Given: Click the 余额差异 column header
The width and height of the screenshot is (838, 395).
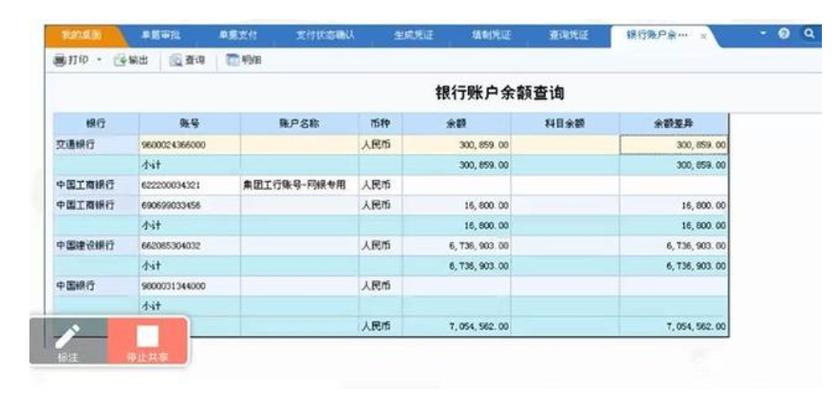Looking at the screenshot, I should pyautogui.click(x=674, y=124).
